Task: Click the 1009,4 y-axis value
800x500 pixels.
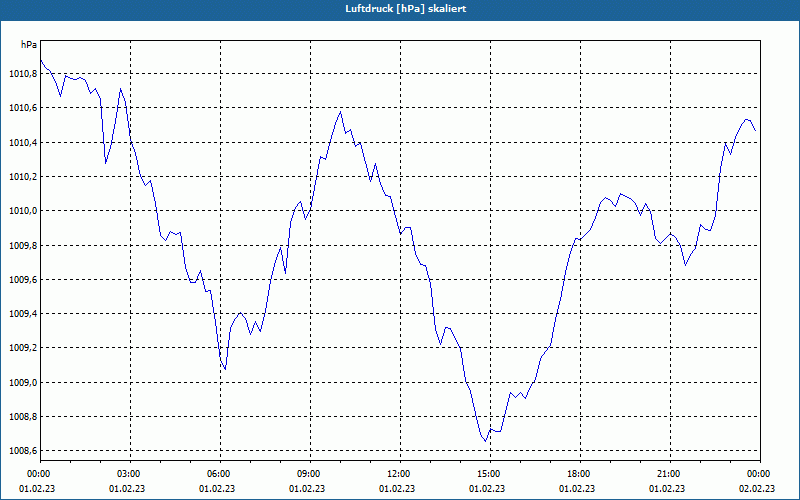Action: (23, 314)
